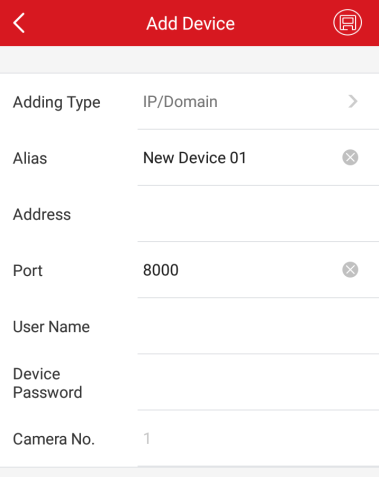Screen dimensions: 379x477
Task: Tap the Address label
Action: tap(42, 214)
